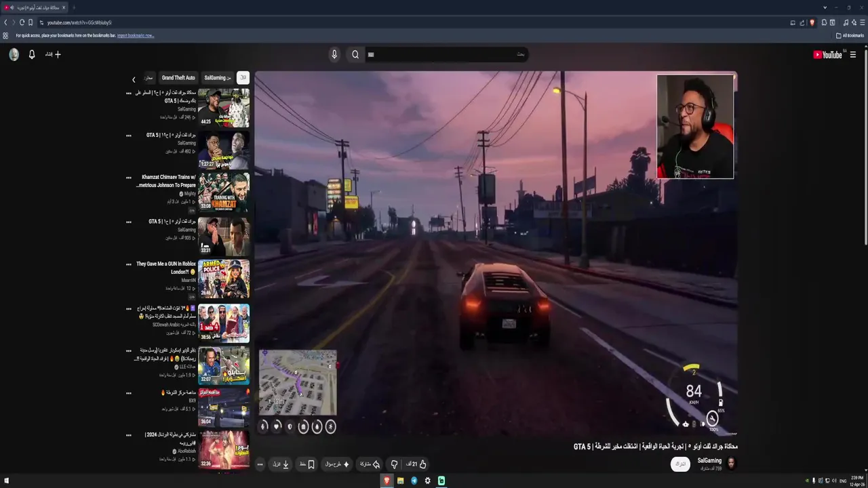Viewport: 868px width, 488px height.
Task: Open SalGaming channel name link
Action: coord(709,461)
